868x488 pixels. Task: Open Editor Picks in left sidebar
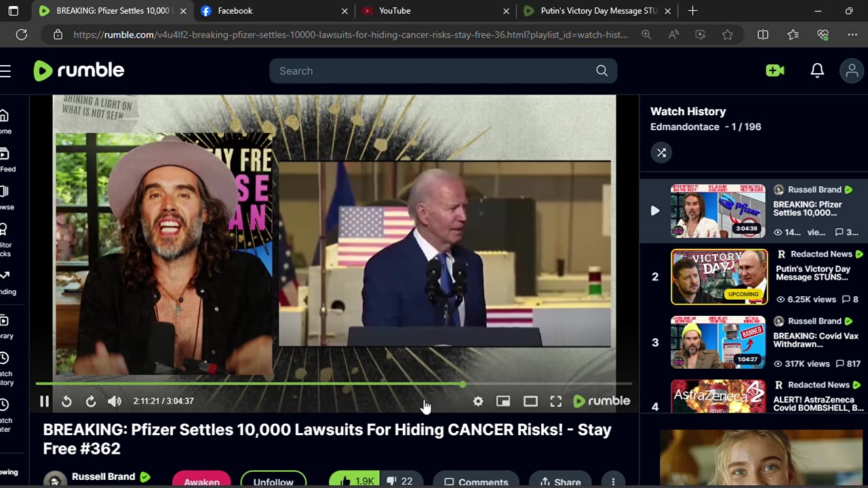click(5, 241)
